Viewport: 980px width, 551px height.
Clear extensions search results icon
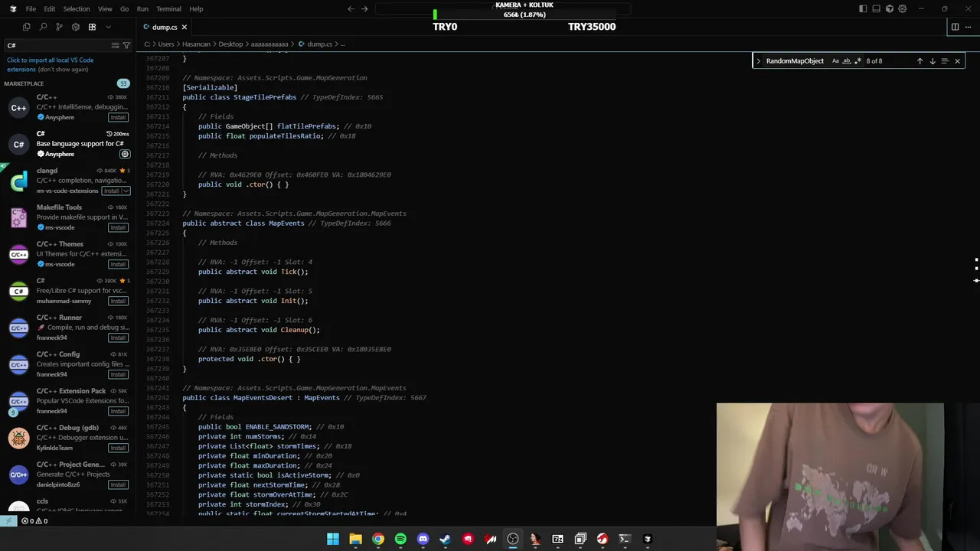click(116, 45)
